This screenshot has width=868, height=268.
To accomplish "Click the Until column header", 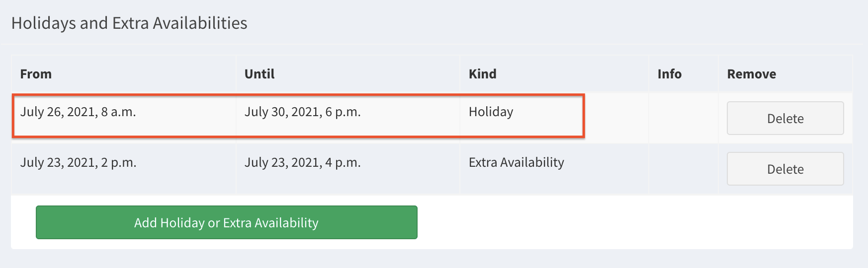I will [260, 74].
